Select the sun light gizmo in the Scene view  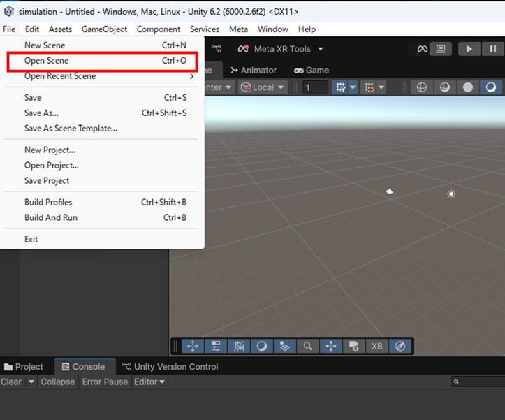451,194
